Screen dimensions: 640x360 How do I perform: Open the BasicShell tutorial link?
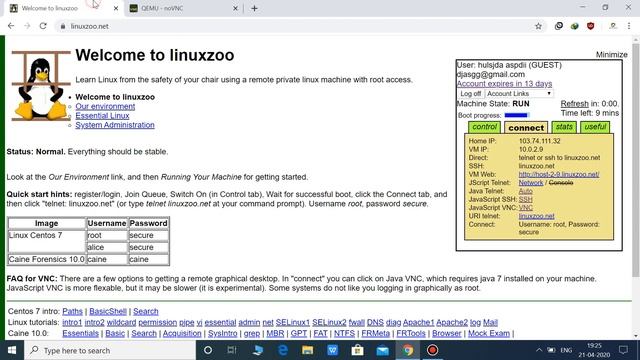pos(108,311)
